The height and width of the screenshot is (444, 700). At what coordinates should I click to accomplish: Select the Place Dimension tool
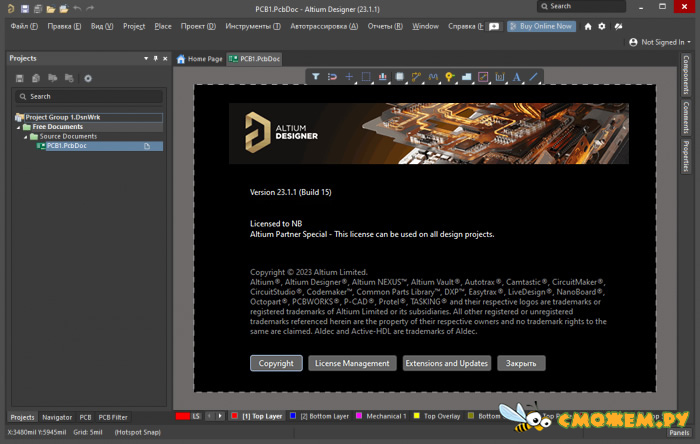click(x=500, y=77)
